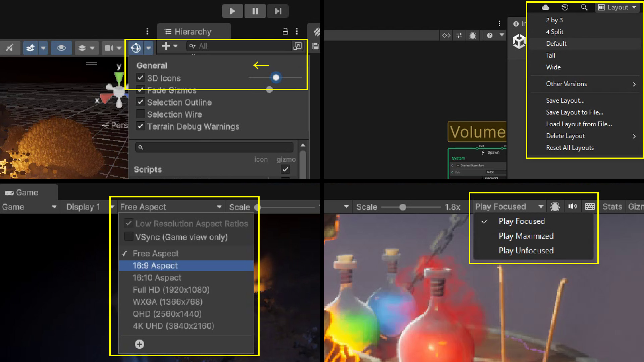Open the Play Focused dropdown
The width and height of the screenshot is (644, 362).
(509, 206)
